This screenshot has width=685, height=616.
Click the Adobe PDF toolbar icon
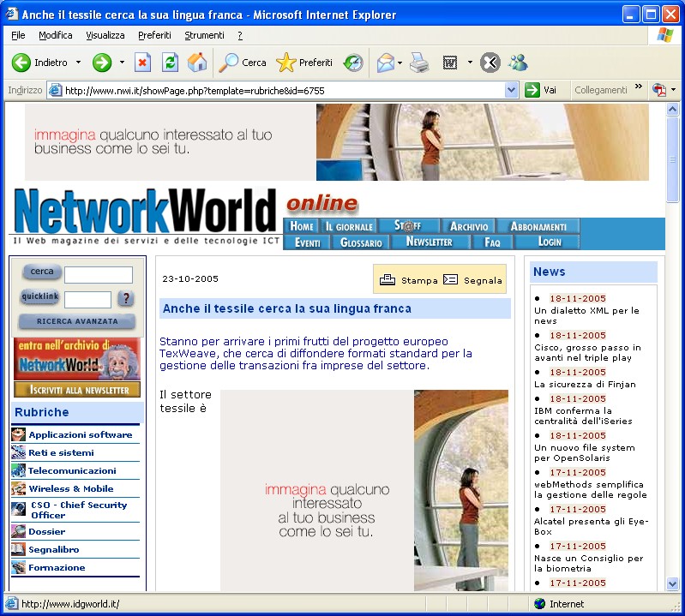tap(659, 90)
